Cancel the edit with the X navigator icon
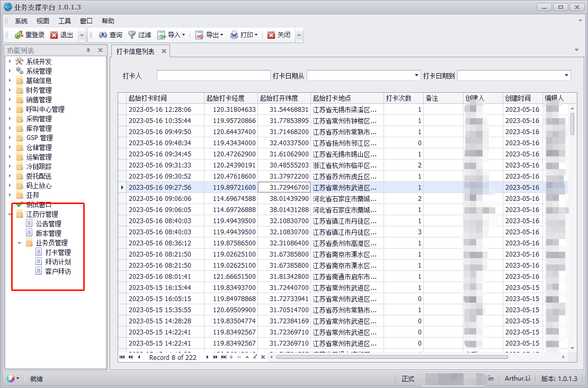This screenshot has height=388, width=588. pos(263,357)
